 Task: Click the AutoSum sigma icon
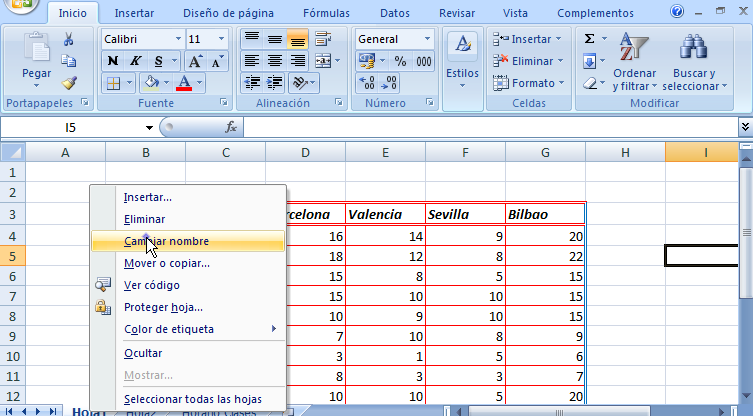[x=590, y=39]
